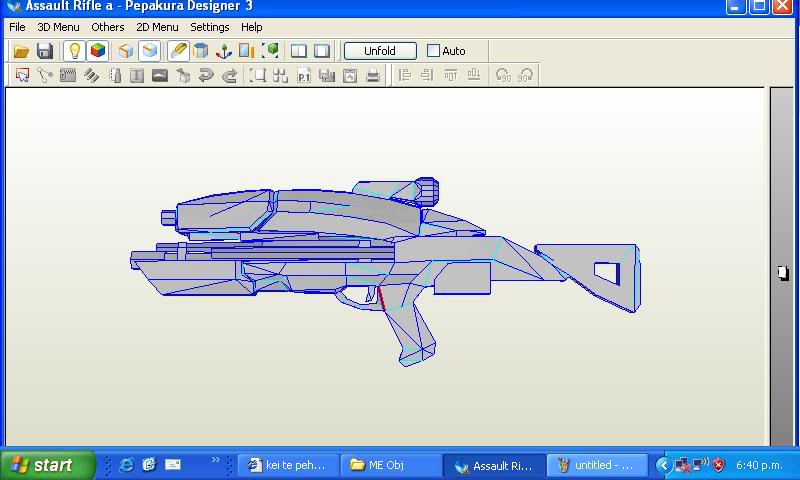Switch to the 'kei te peh...' taskbar window

(288, 465)
